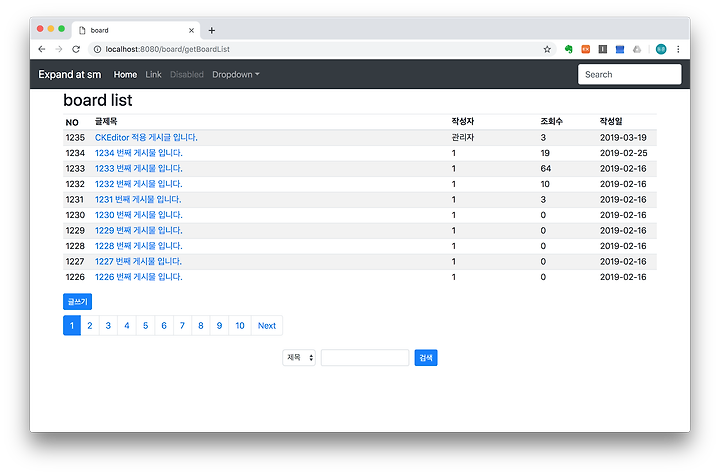Go to page 9

point(219,326)
